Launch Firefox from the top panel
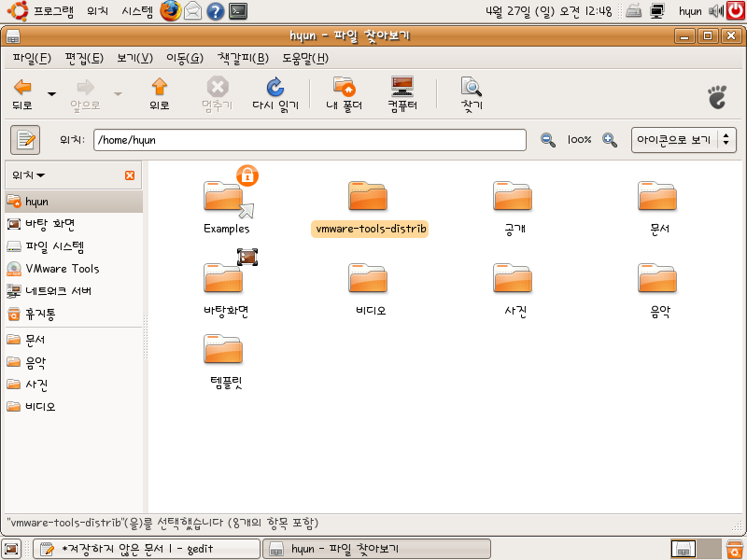The image size is (747, 560). pyautogui.click(x=171, y=10)
